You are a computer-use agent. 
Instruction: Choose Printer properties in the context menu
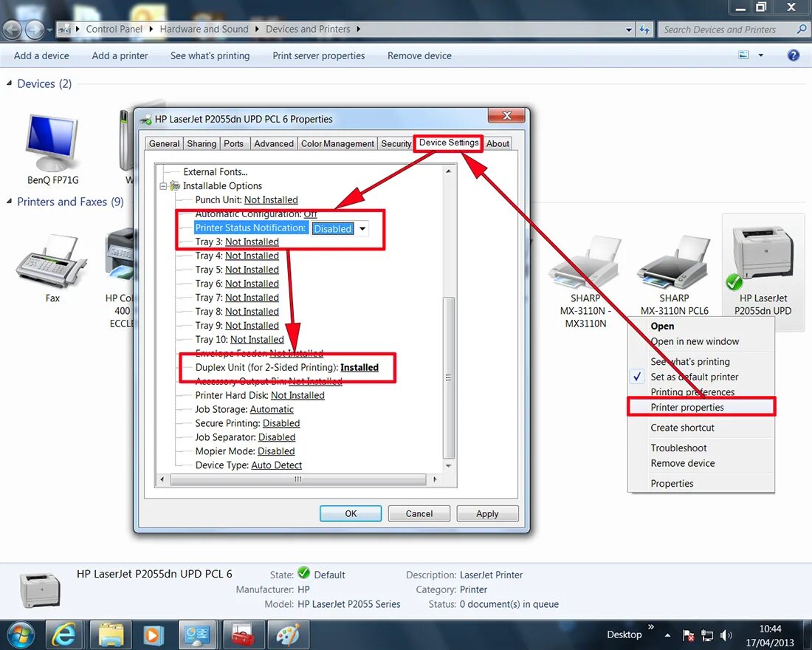tap(701, 407)
